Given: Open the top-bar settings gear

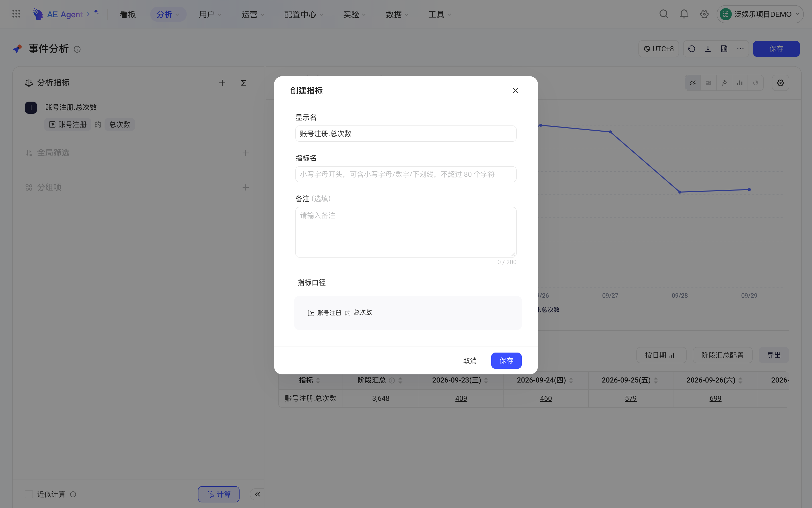Looking at the screenshot, I should (x=704, y=14).
